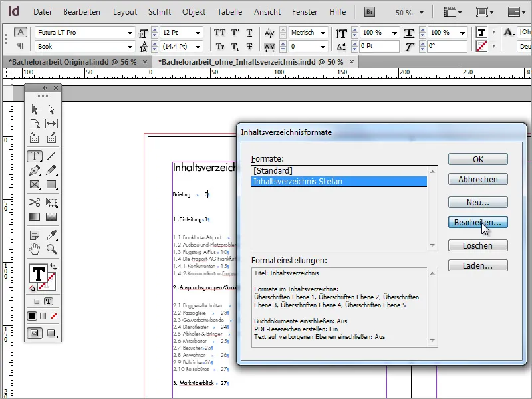
Task: Choose Apply None red slash square
Action: click(54, 316)
